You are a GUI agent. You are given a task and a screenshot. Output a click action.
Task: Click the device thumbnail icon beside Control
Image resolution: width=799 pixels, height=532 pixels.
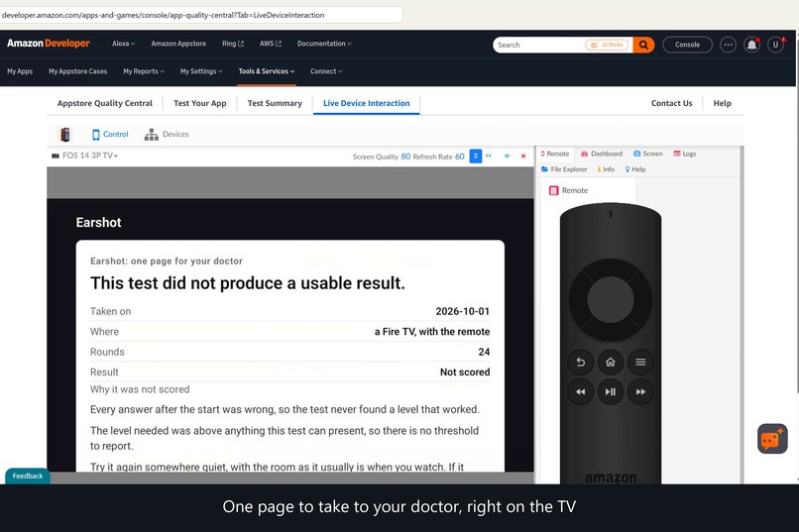click(x=65, y=135)
